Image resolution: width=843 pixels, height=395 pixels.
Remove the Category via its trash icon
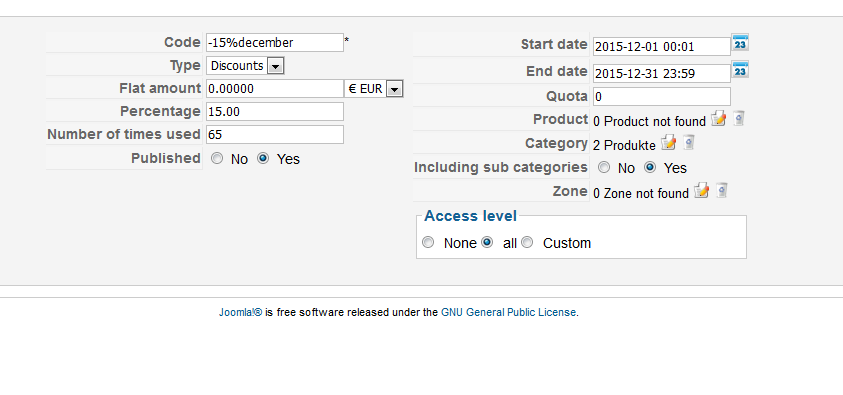[689, 142]
